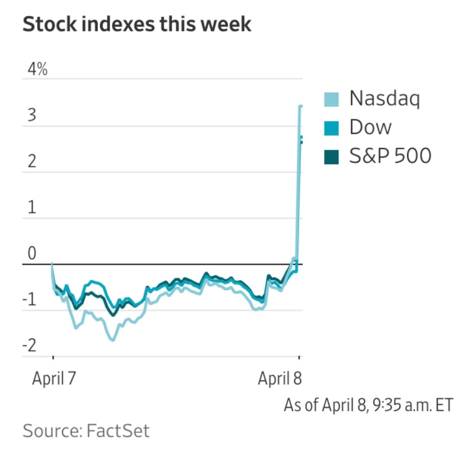
Task: Select the Nasdaq legend label text
Action: (x=384, y=99)
